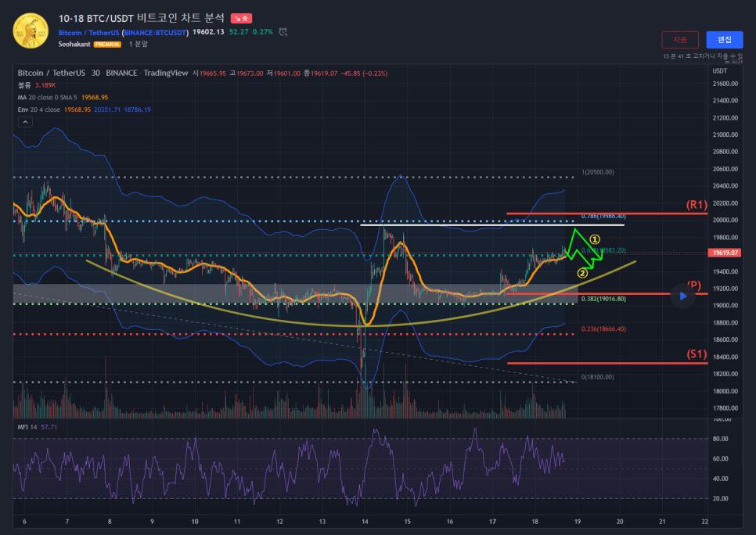This screenshot has height=535, width=756.
Task: Open the Bitcoin / TetherUS symbol link
Action: 88,32
